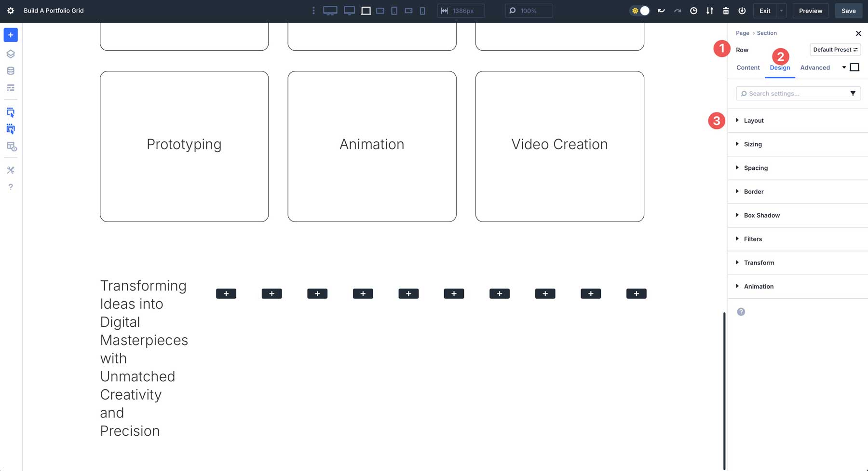Toggle the light/dark theme switch
The height and width of the screenshot is (471, 868).
coord(640,10)
